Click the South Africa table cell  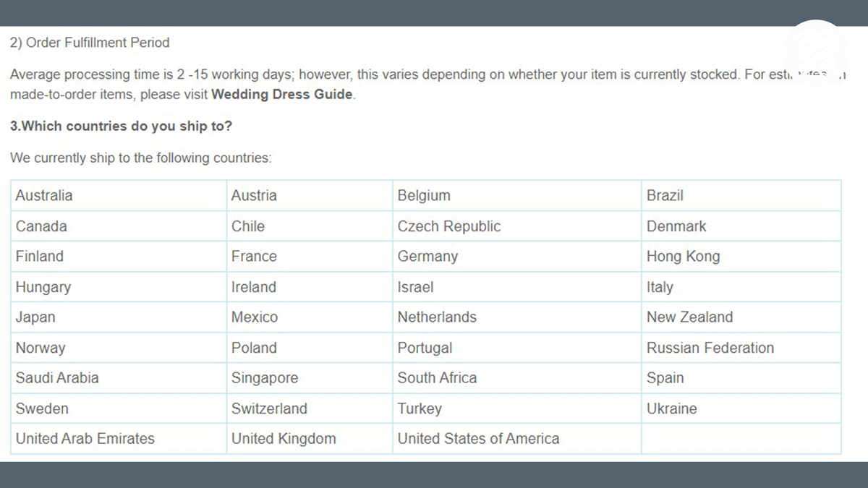click(x=437, y=378)
